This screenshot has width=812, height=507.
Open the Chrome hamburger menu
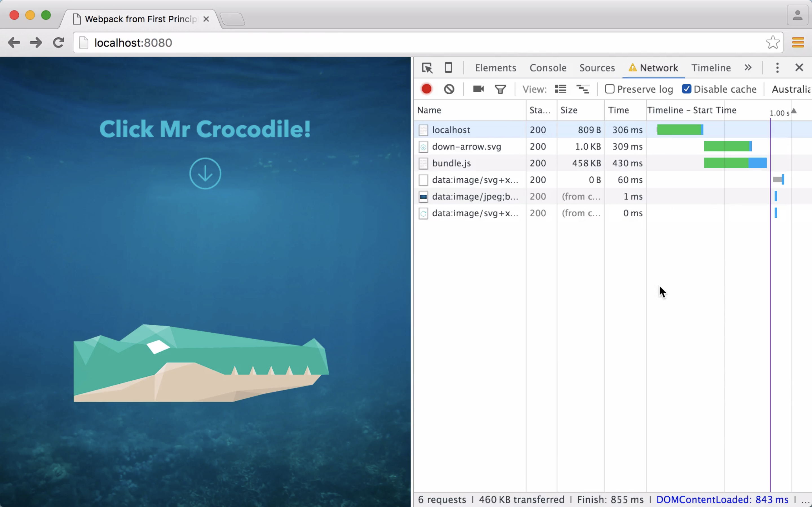(x=798, y=43)
